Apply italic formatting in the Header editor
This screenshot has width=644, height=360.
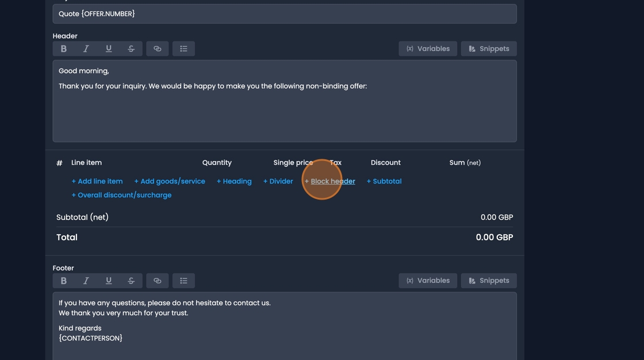click(86, 48)
